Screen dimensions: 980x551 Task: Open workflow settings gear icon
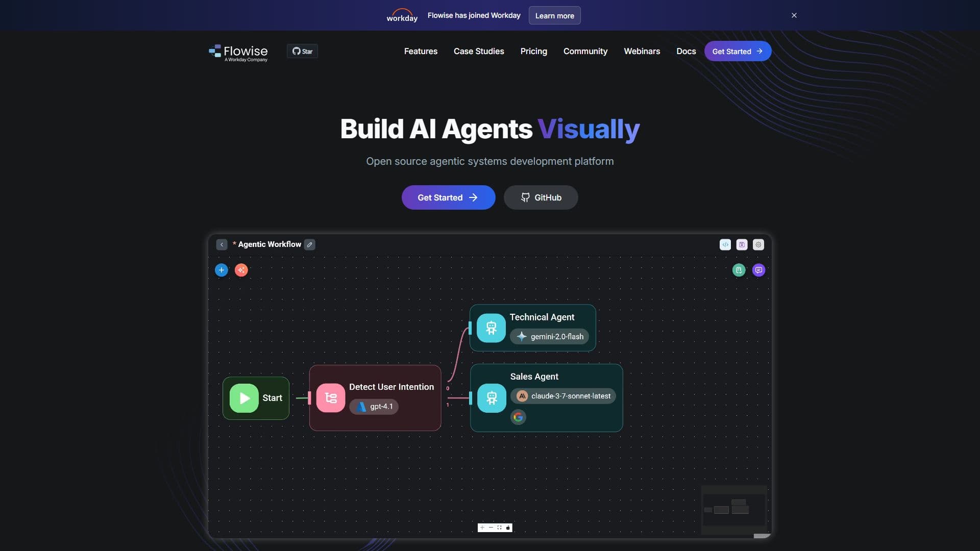tap(758, 244)
